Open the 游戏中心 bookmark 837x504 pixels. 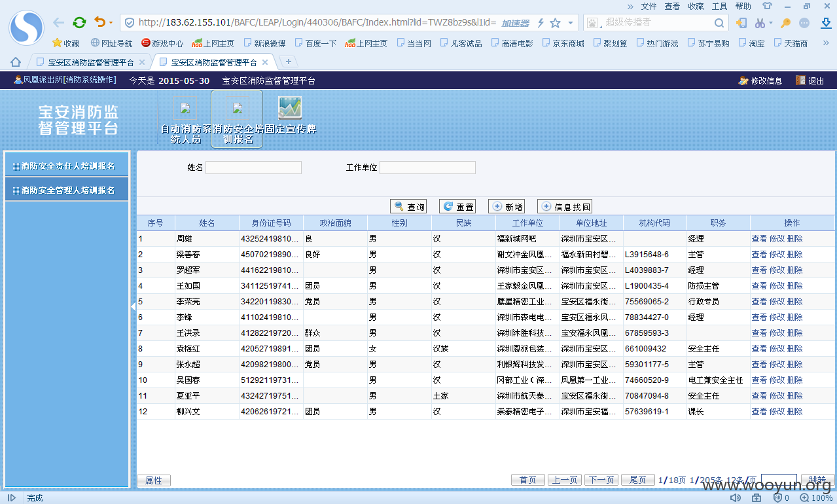tap(162, 43)
